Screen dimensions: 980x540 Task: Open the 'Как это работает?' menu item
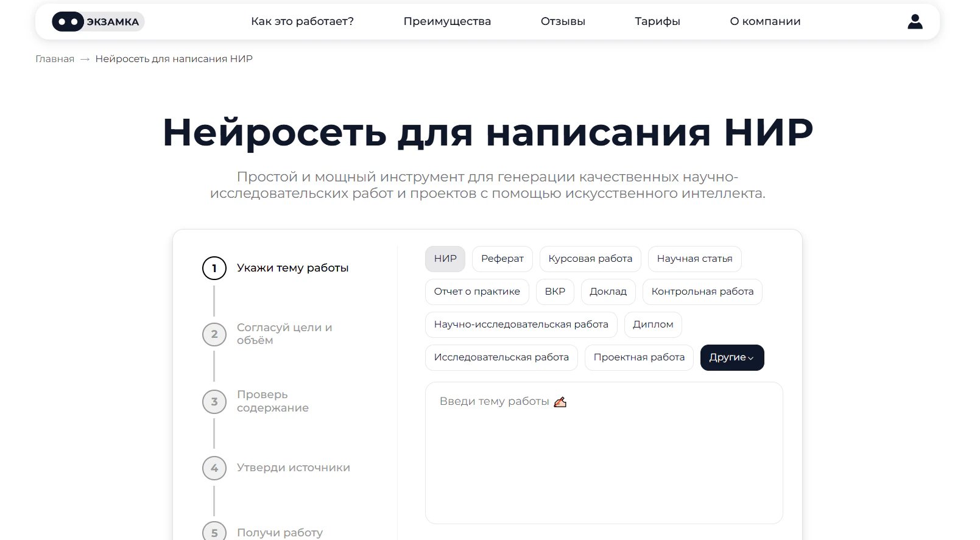(x=302, y=21)
